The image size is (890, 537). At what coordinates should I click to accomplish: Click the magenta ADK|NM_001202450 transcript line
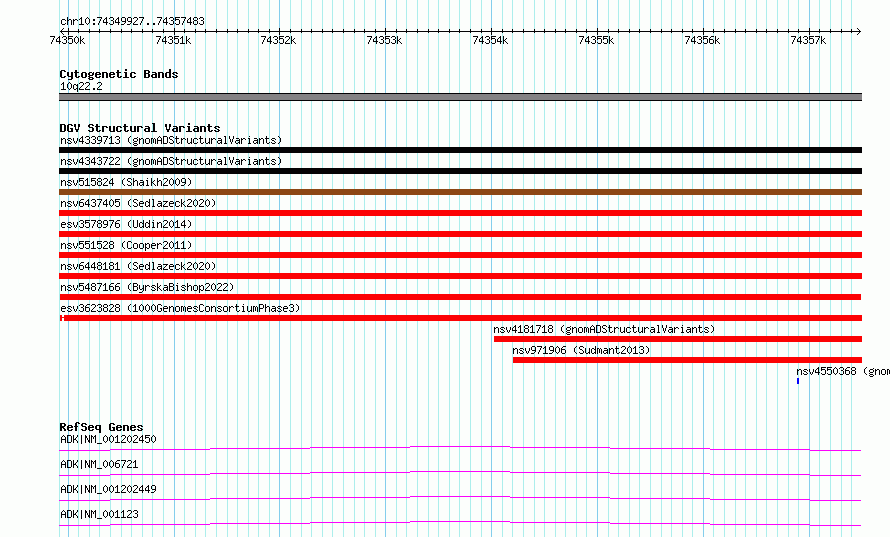pyautogui.click(x=460, y=448)
